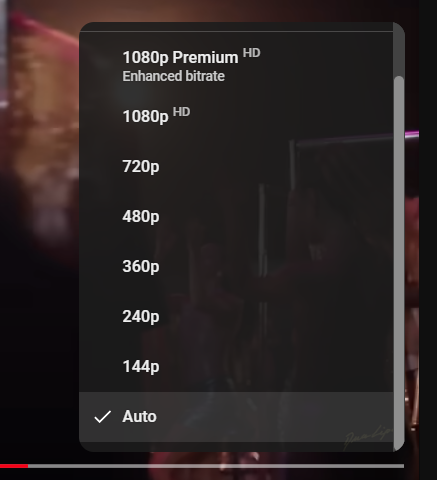Screen dimensions: 437x480
Task: Pick the 360p quality option
Action: (x=236, y=266)
